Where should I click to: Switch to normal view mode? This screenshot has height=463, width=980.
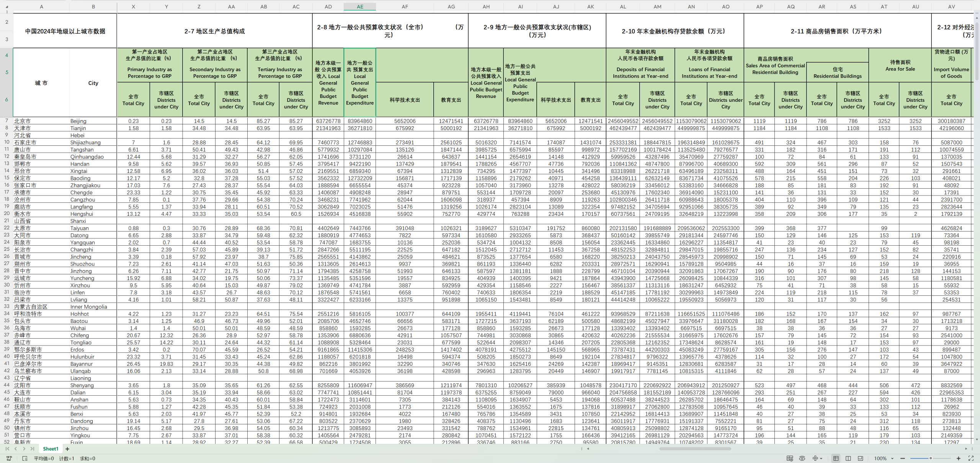[x=836, y=458]
